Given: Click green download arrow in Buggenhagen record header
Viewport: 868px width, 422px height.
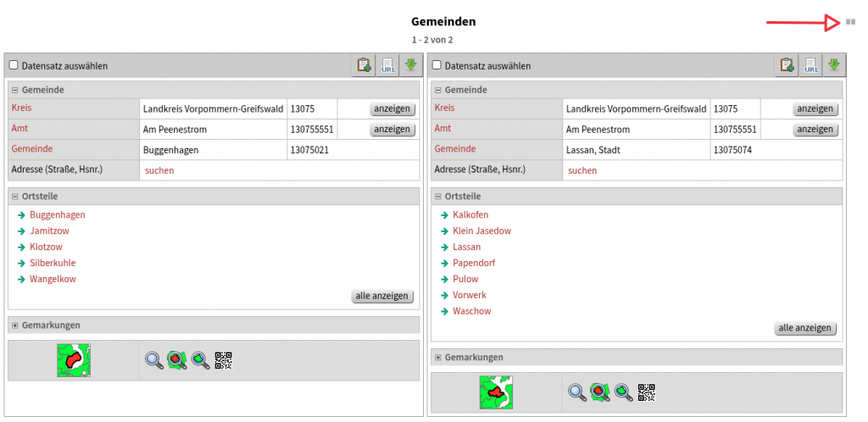Looking at the screenshot, I should coord(410,65).
